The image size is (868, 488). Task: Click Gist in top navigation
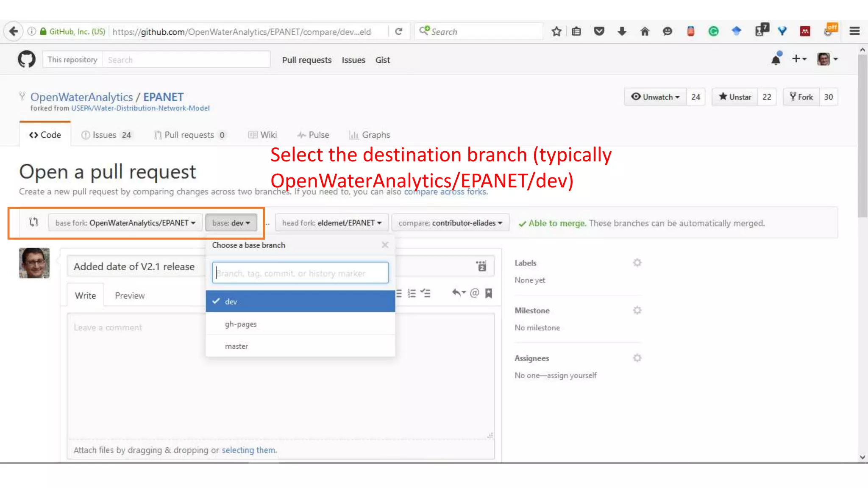382,60
